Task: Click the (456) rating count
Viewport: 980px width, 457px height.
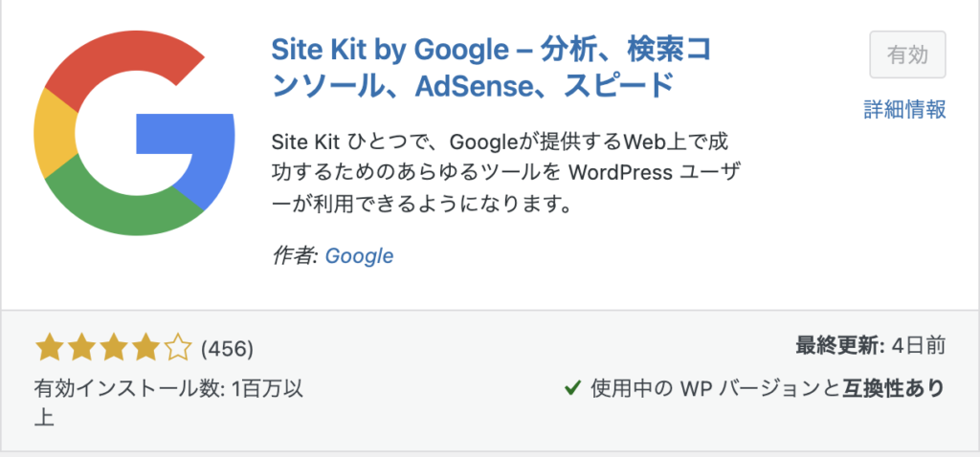Action: coord(226,347)
